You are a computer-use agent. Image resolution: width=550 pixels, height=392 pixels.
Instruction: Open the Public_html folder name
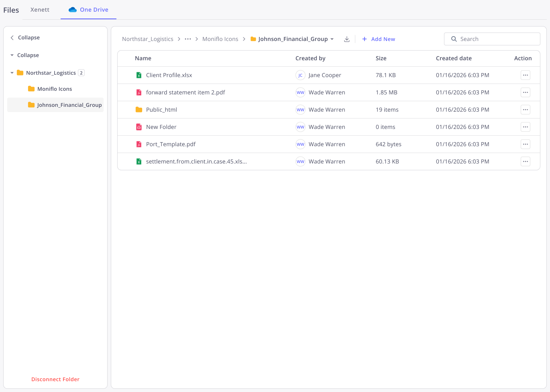click(161, 110)
